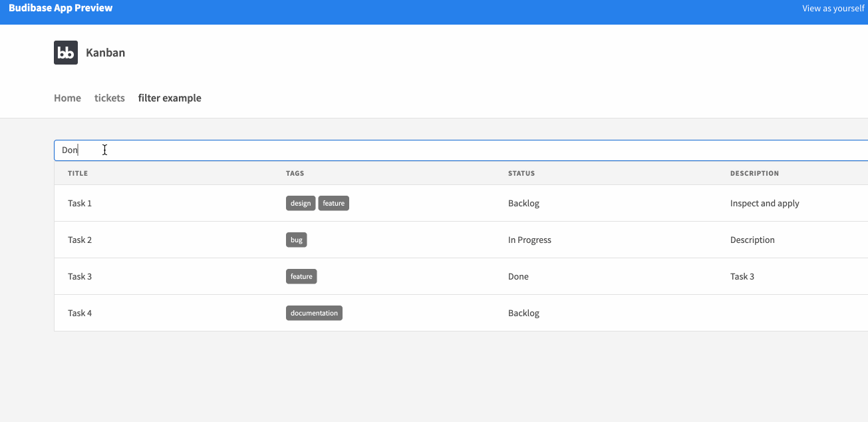Image resolution: width=868 pixels, height=422 pixels.
Task: Switch to the Home tab
Action: (67, 98)
